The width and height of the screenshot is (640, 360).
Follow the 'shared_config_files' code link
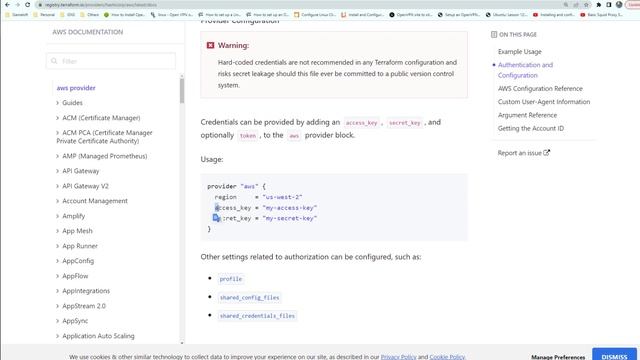[x=249, y=298]
